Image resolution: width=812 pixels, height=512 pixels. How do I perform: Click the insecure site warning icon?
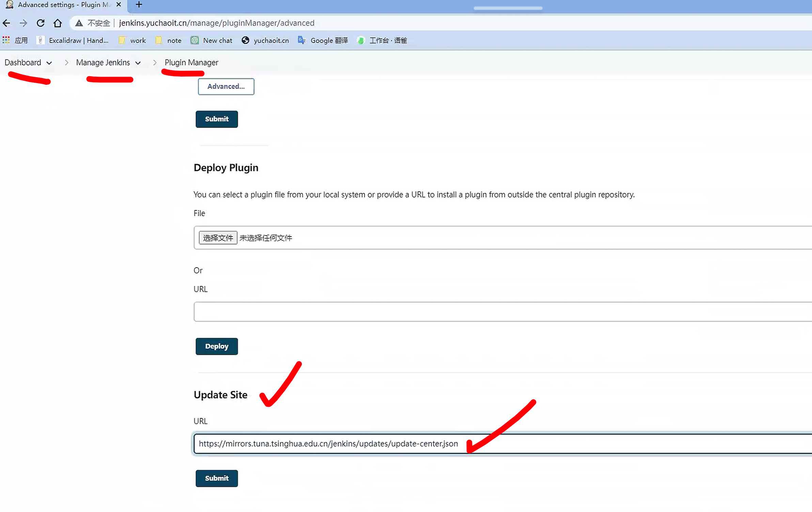[x=79, y=23]
